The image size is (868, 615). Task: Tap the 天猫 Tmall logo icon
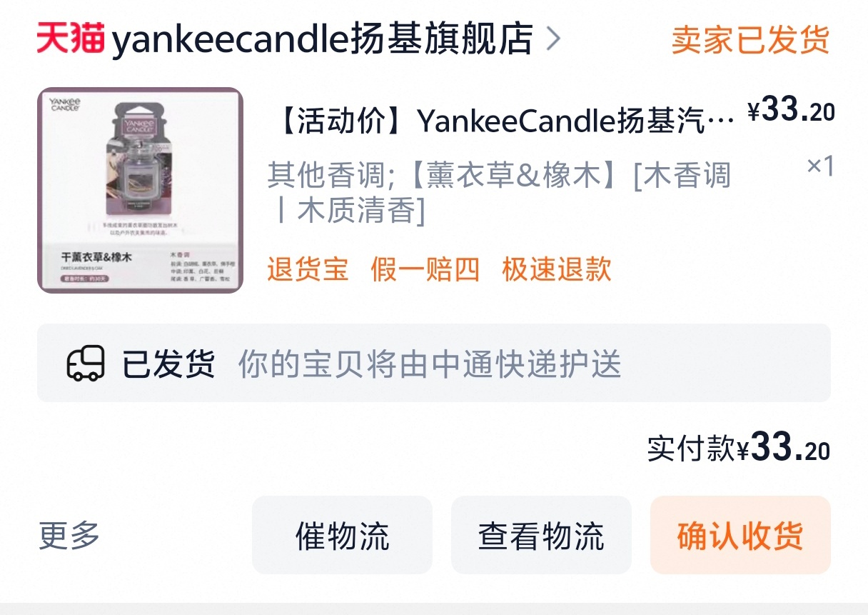pyautogui.click(x=71, y=39)
